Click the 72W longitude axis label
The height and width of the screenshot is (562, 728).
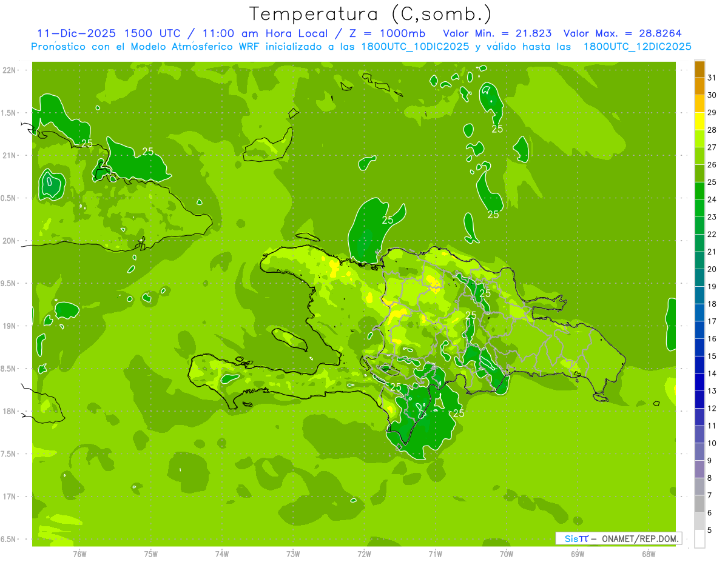pyautogui.click(x=364, y=554)
